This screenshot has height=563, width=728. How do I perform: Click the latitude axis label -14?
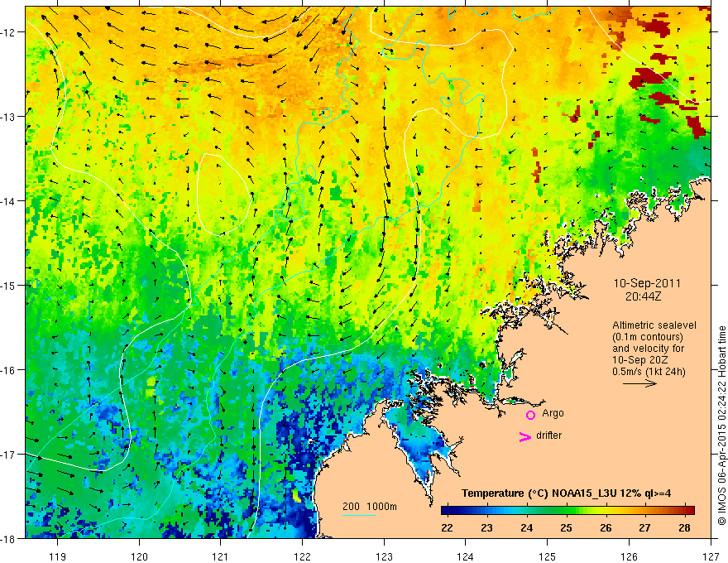point(8,201)
